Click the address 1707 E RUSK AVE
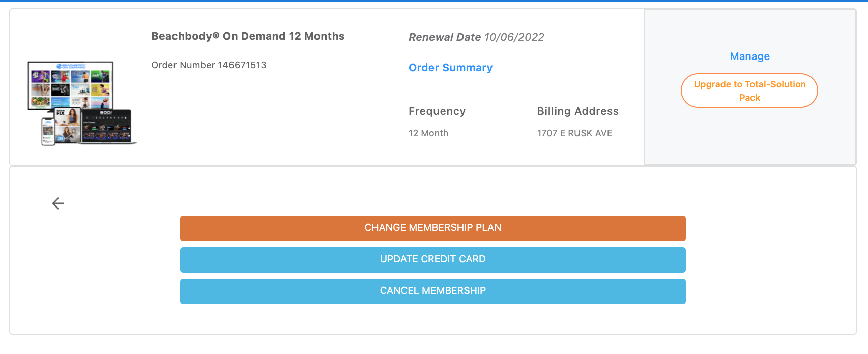868x354 pixels. click(575, 133)
